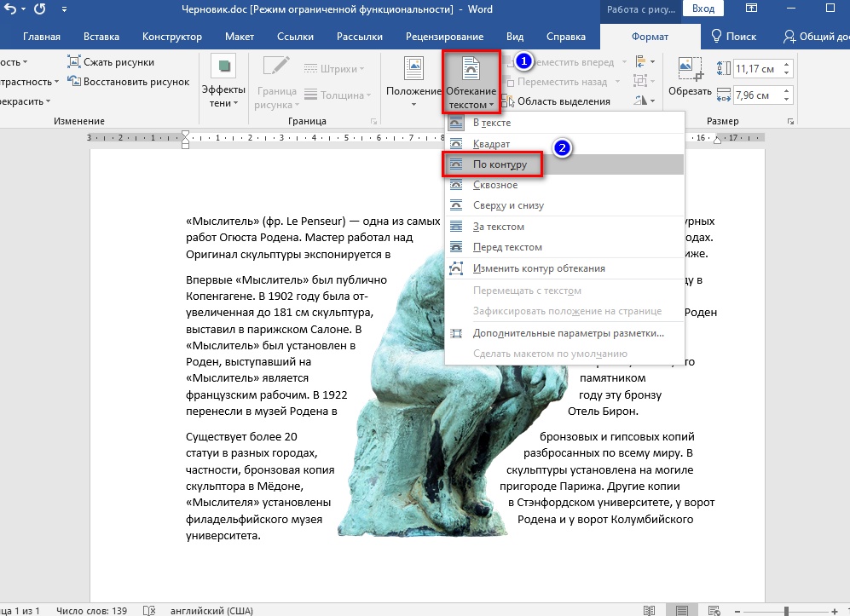Switch to Print Layout view icon
Viewport: 850px width, 616px height.
[682, 611]
